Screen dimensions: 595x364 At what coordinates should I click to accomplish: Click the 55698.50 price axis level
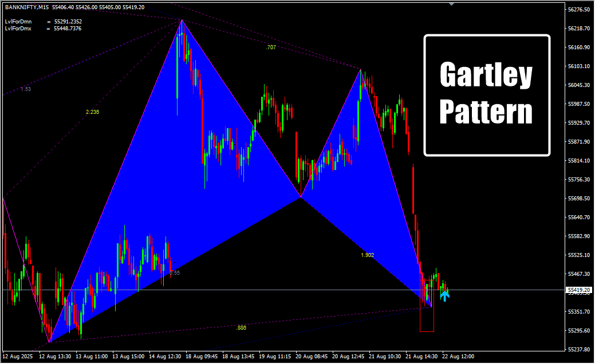click(579, 199)
